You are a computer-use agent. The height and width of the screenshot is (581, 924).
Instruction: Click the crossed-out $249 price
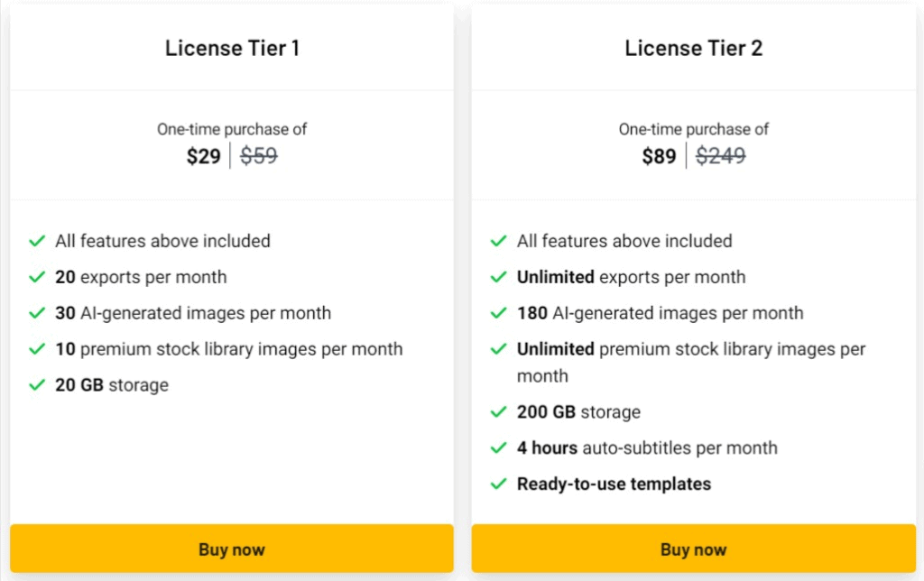coord(721,155)
